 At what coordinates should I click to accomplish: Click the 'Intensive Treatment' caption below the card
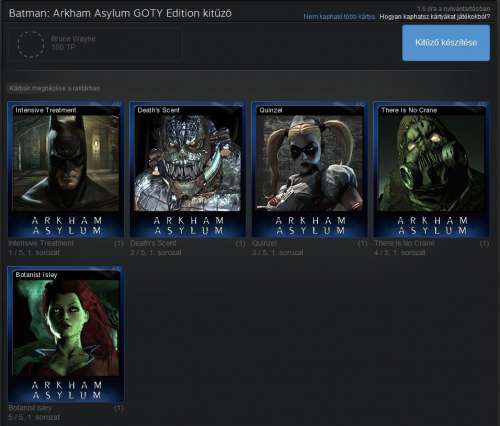pyautogui.click(x=41, y=243)
